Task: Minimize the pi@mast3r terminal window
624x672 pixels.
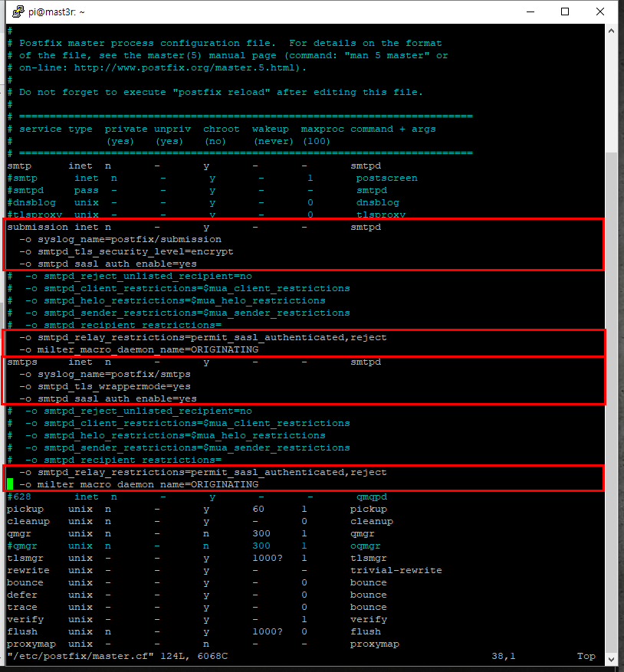Action: (530, 11)
